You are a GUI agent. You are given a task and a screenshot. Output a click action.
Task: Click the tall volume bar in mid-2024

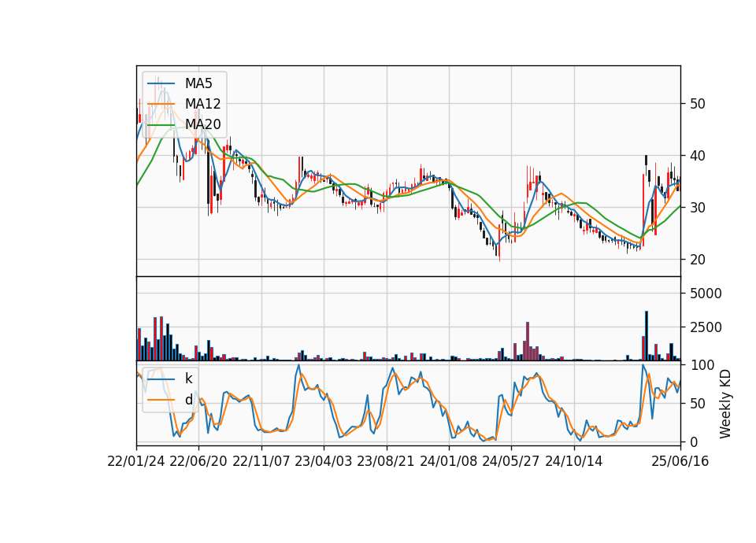pyautogui.click(x=528, y=341)
